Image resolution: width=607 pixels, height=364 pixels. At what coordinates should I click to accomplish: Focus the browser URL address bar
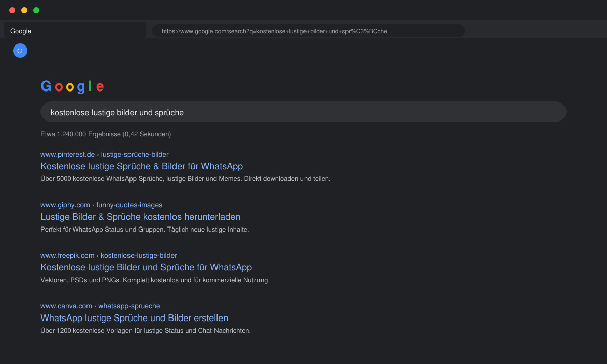click(309, 31)
